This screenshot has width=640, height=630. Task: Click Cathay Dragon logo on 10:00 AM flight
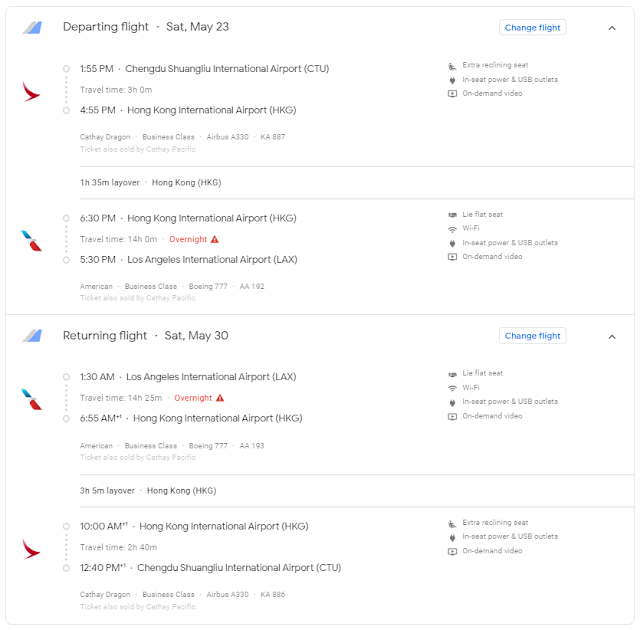(x=32, y=548)
